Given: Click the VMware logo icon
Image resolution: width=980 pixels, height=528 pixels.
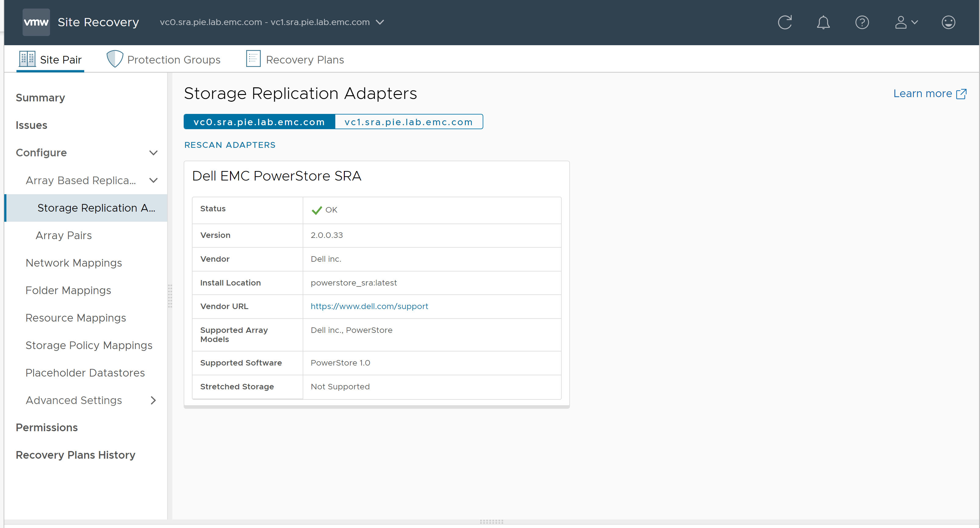Looking at the screenshot, I should point(36,22).
